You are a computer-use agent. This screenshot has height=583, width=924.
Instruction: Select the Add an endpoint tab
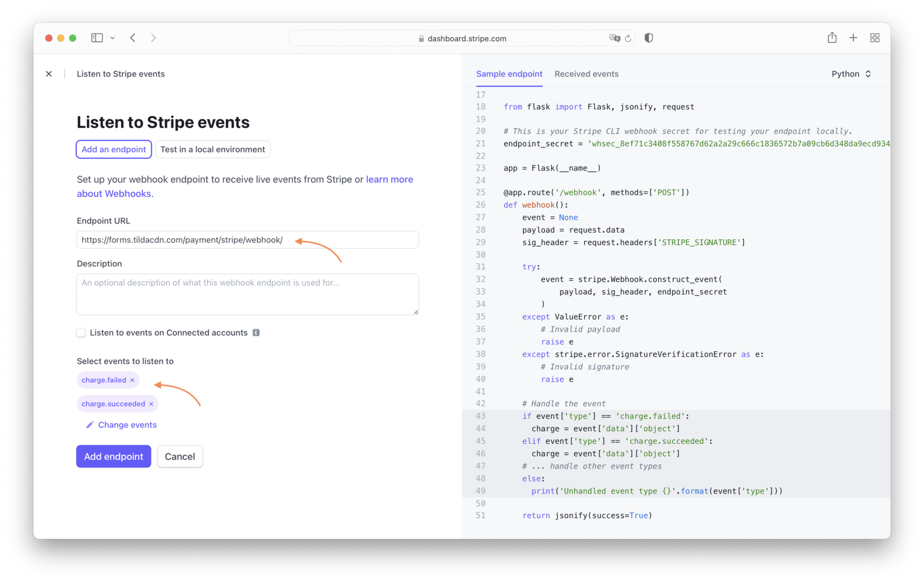click(114, 149)
